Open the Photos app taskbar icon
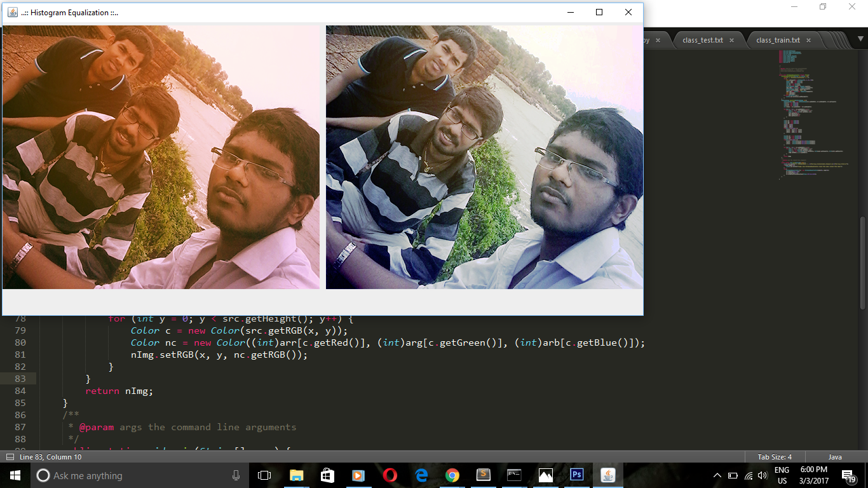868x488 pixels. click(x=545, y=475)
